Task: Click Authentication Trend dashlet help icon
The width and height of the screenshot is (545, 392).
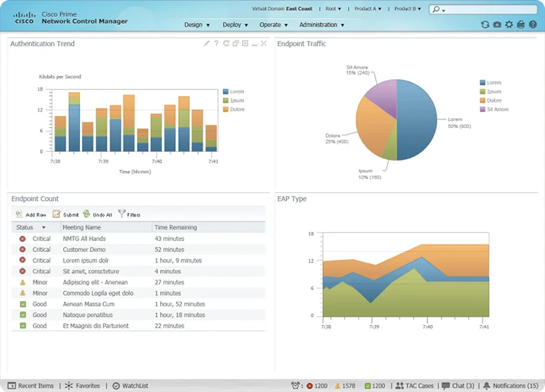Action: pos(217,44)
